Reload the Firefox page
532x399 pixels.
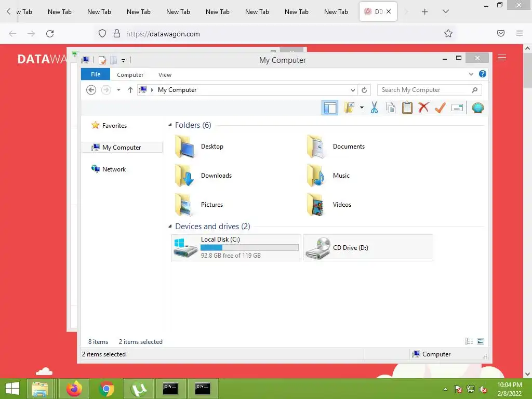50,34
